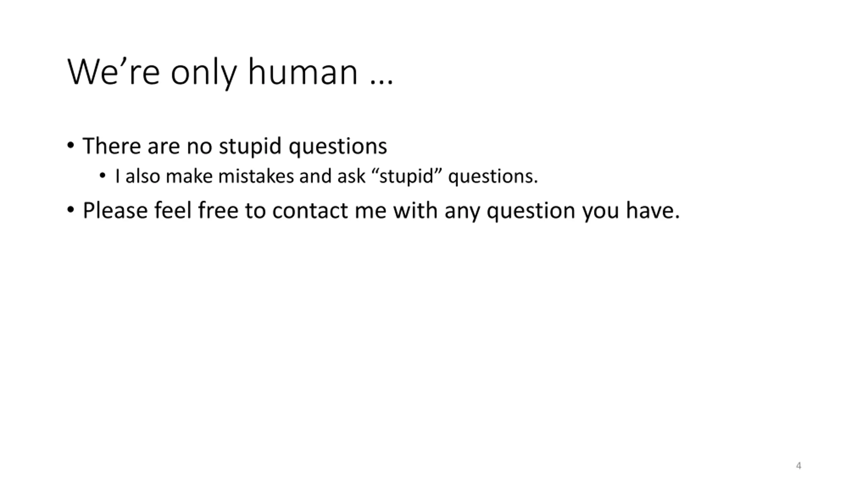Click the word "contact" in the last bullet

pyautogui.click(x=310, y=210)
